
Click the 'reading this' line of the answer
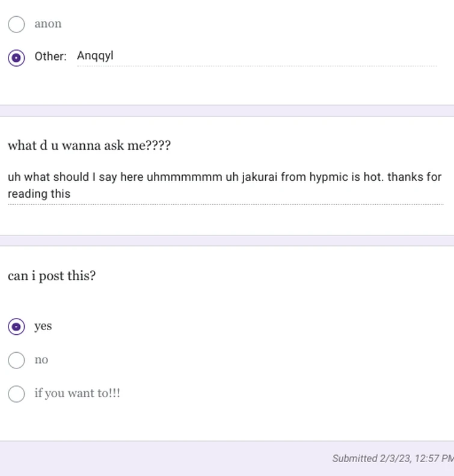coord(39,194)
